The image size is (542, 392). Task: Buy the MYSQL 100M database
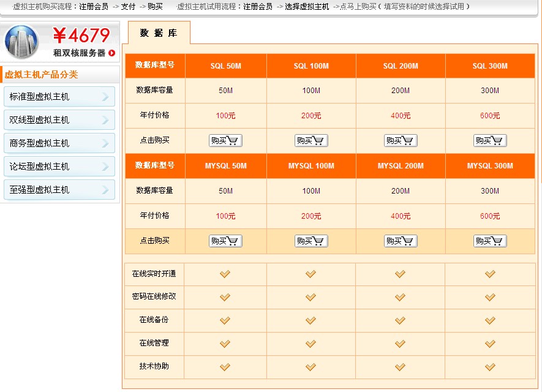pos(311,241)
